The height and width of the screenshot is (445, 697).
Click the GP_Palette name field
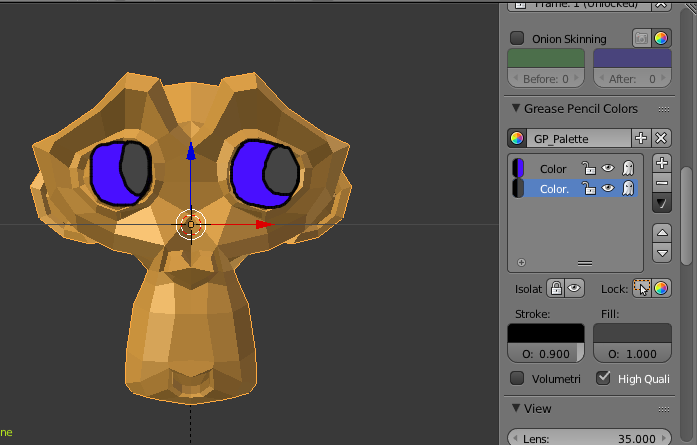[x=579, y=138]
